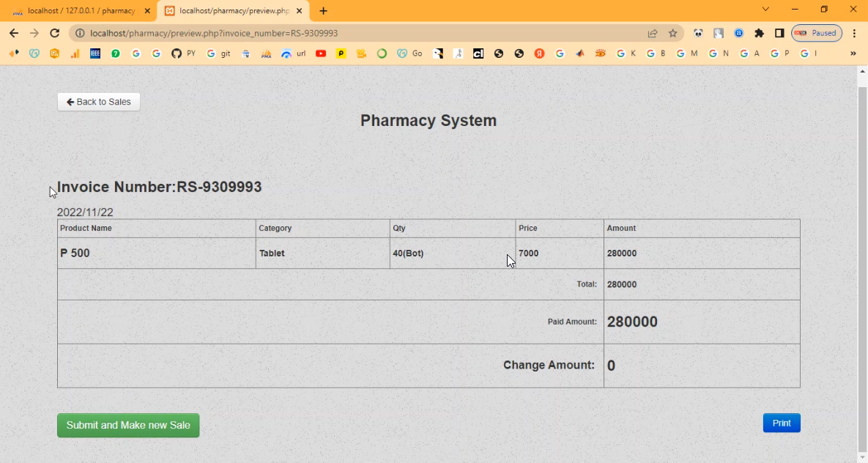Click the address bar URL field
Viewport: 868px width, 463px height.
366,33
